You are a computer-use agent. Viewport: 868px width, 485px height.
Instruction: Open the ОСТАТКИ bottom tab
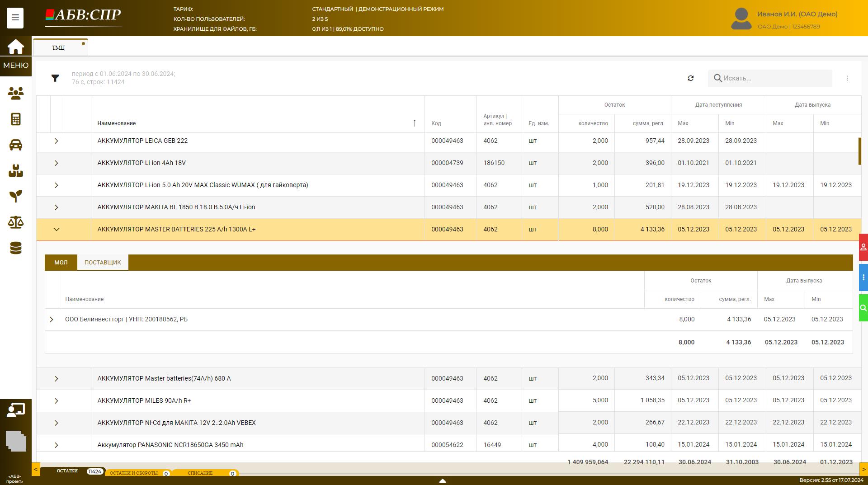[x=72, y=471]
